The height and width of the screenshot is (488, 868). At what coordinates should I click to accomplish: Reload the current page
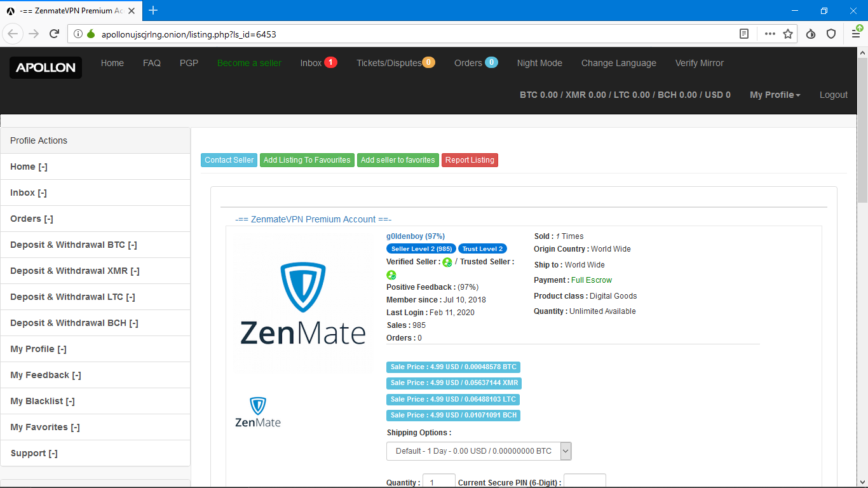click(x=54, y=34)
